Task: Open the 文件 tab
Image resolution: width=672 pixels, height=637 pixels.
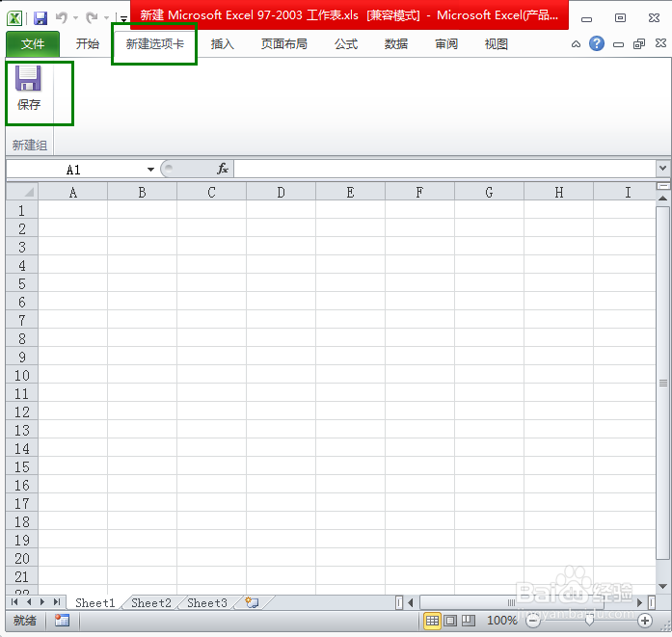Action: point(33,44)
